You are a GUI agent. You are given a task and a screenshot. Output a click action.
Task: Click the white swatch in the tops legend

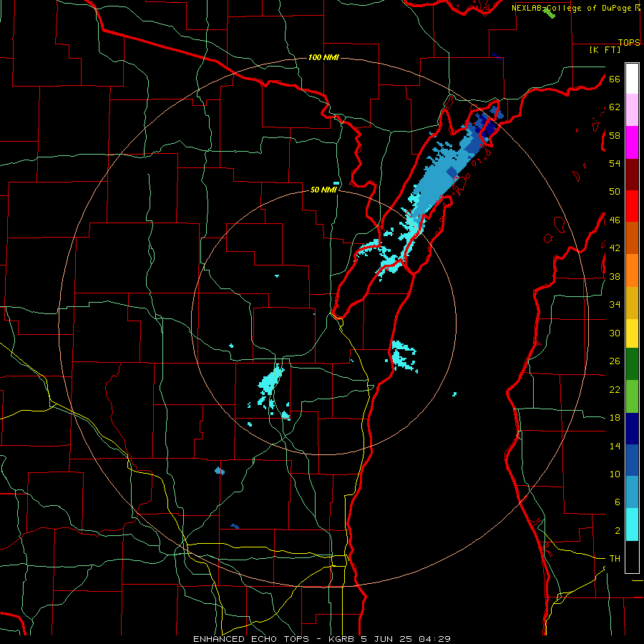(632, 79)
